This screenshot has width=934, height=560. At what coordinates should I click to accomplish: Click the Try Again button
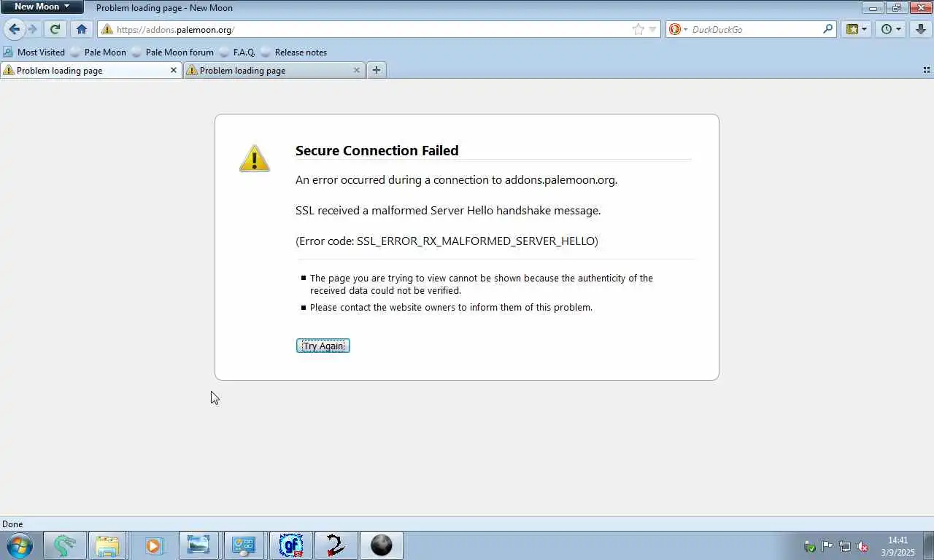pyautogui.click(x=323, y=346)
